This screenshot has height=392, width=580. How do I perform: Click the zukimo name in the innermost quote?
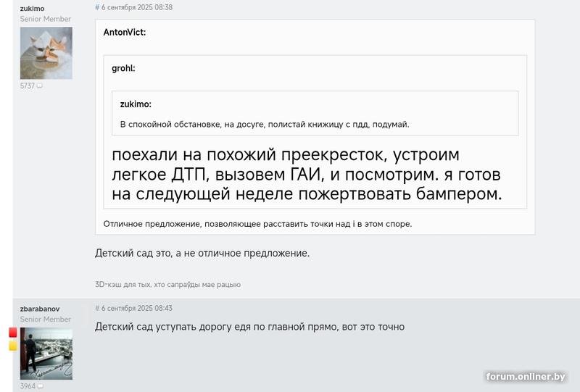(136, 104)
